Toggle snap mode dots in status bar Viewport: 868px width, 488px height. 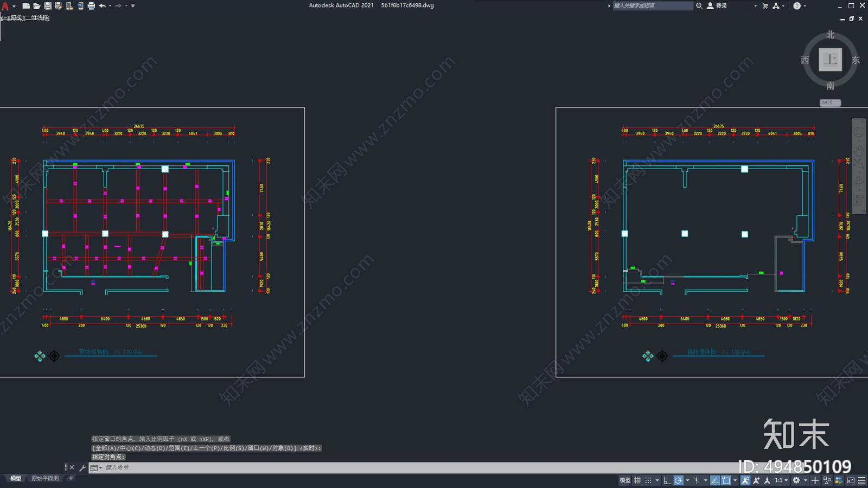coord(648,480)
